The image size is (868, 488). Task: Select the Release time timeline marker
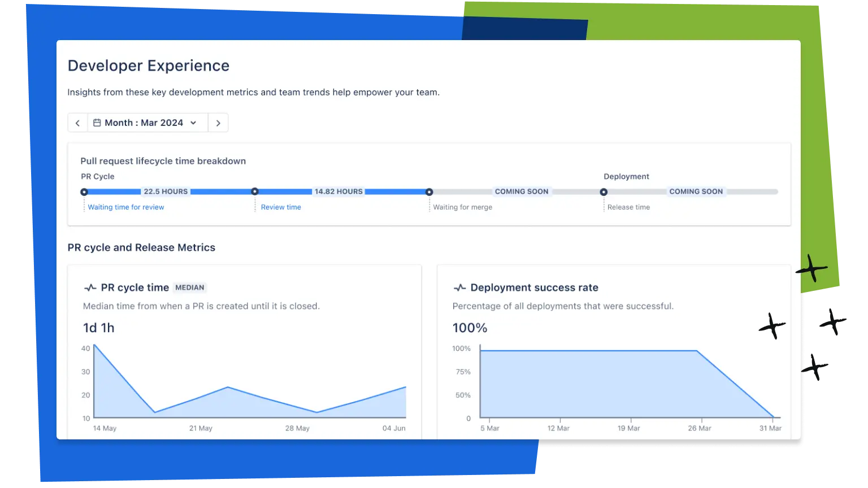tap(604, 192)
